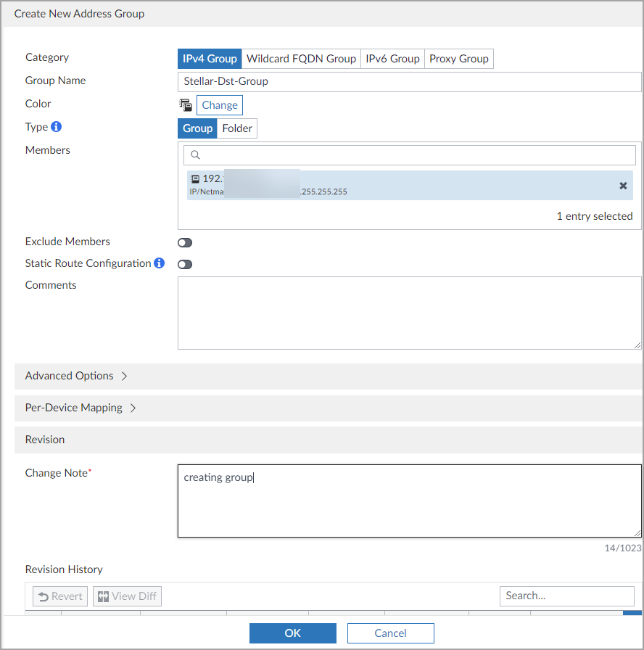Set Type to Folder
The height and width of the screenshot is (650, 644).
(x=237, y=128)
